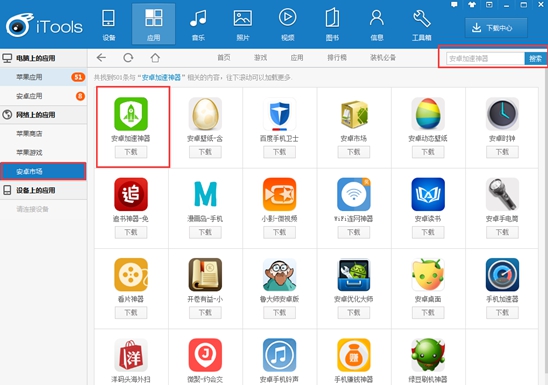548x385 pixels.
Task: Go to home with the house icon
Action: (x=155, y=58)
